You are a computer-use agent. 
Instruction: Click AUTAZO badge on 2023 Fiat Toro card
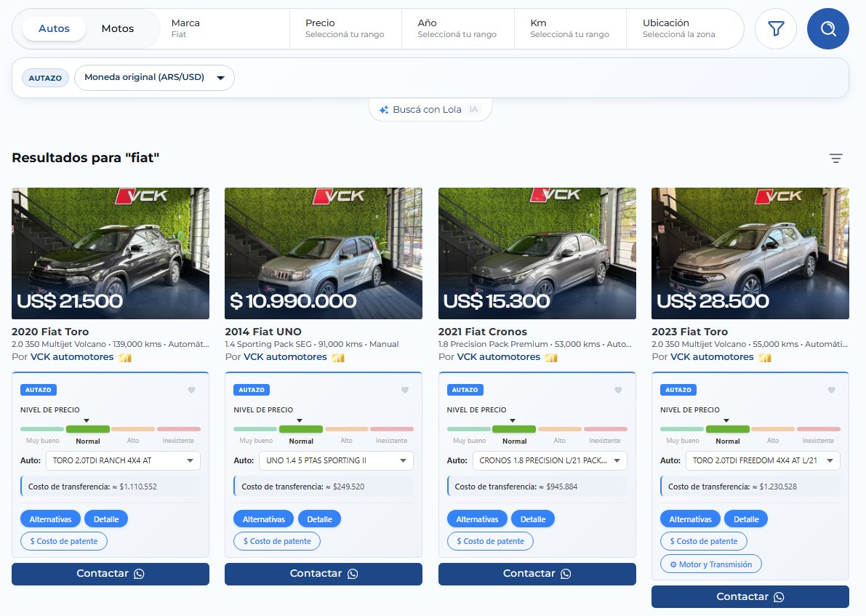678,390
